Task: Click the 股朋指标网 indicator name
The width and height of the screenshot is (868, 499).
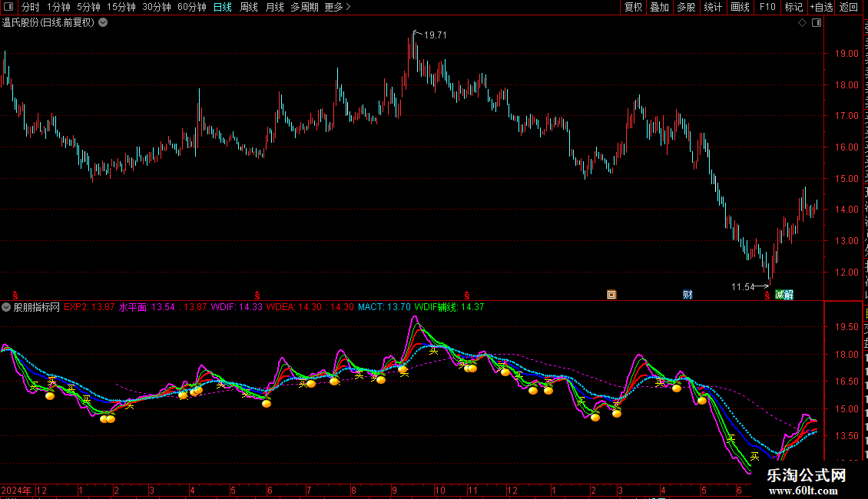Action: point(37,307)
